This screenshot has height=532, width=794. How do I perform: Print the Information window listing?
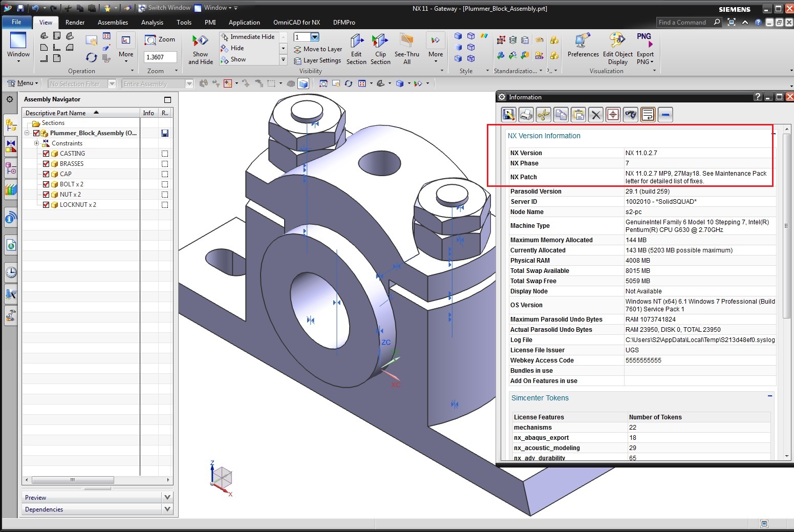pos(526,115)
